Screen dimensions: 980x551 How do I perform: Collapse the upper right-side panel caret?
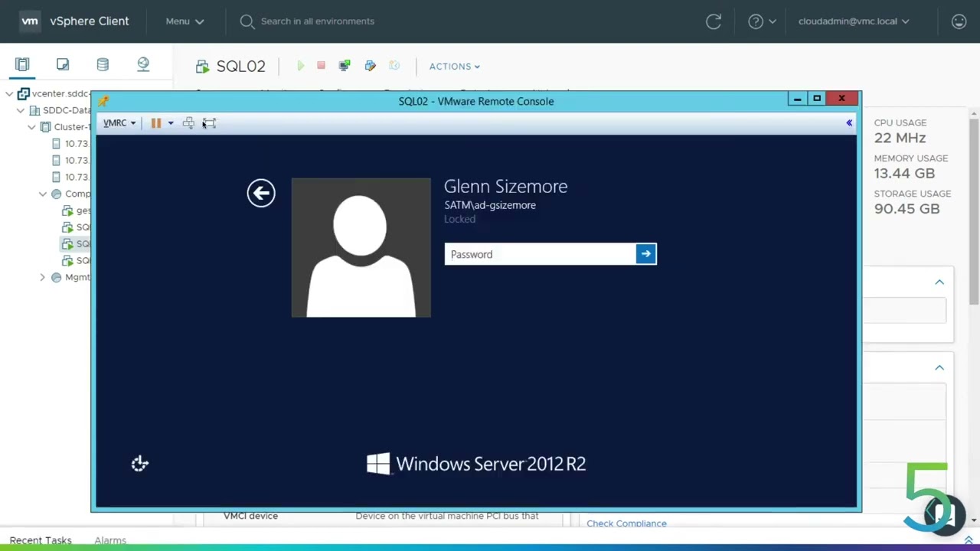coord(939,282)
